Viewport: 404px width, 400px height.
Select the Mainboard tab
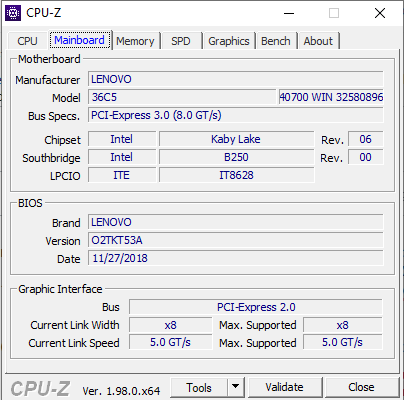[x=79, y=40]
